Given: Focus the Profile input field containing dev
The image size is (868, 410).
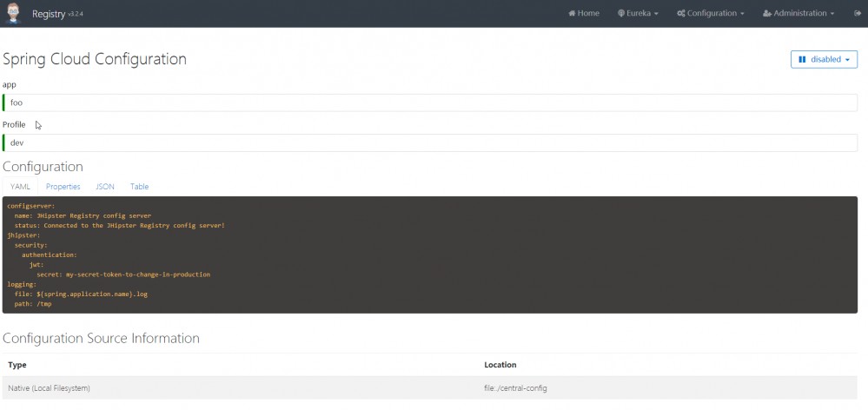Looking at the screenshot, I should (430, 142).
